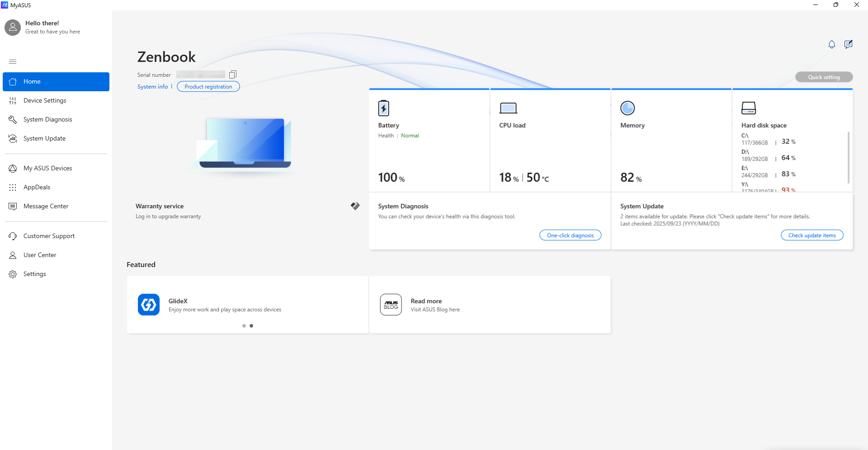The height and width of the screenshot is (450, 868).
Task: Click the Message Center icon
Action: (x=13, y=206)
